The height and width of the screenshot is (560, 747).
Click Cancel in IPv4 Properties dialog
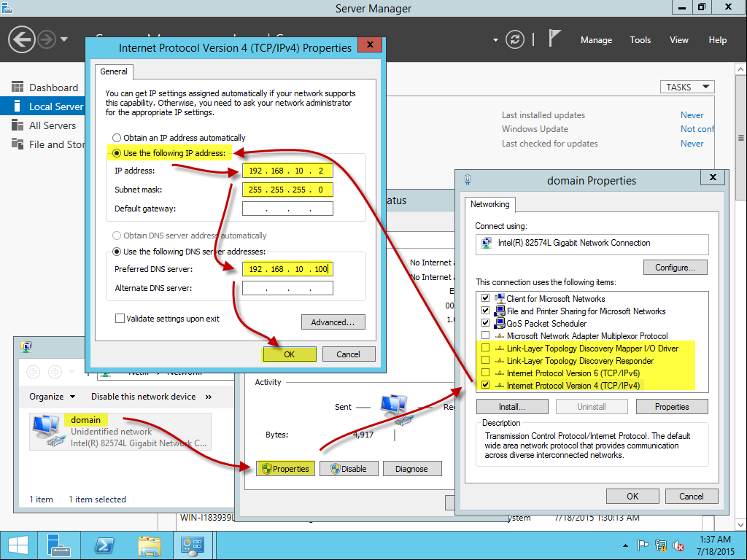tap(348, 354)
